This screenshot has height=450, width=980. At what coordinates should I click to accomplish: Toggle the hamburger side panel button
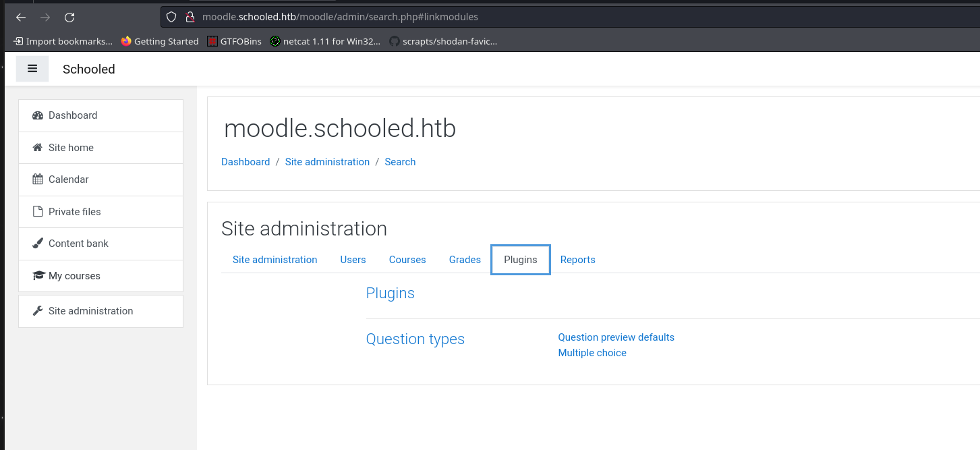[x=32, y=69]
